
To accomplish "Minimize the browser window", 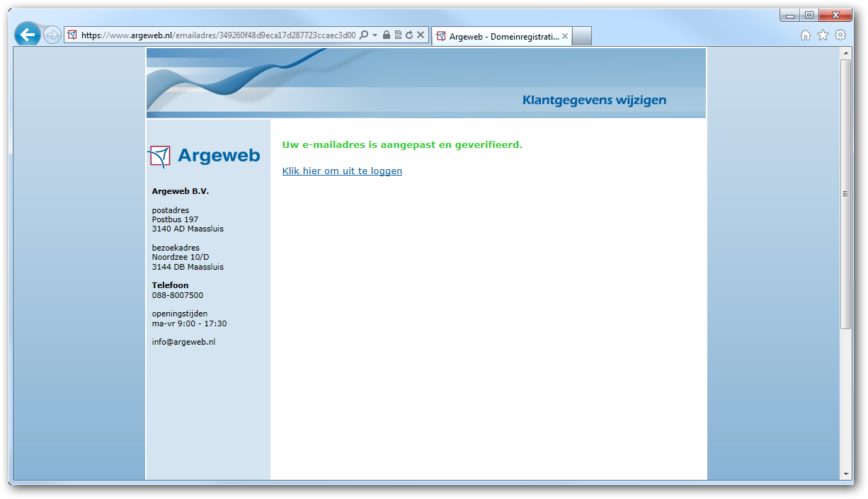I will tap(790, 15).
